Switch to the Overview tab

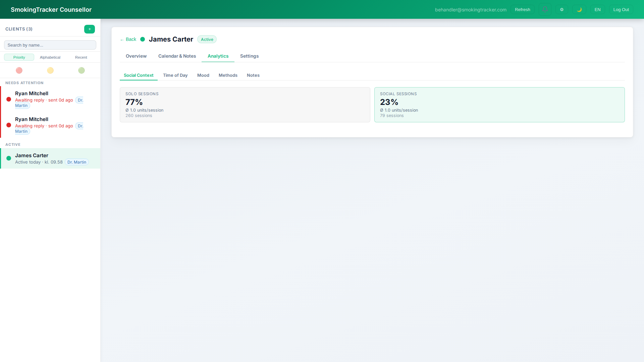pyautogui.click(x=136, y=56)
